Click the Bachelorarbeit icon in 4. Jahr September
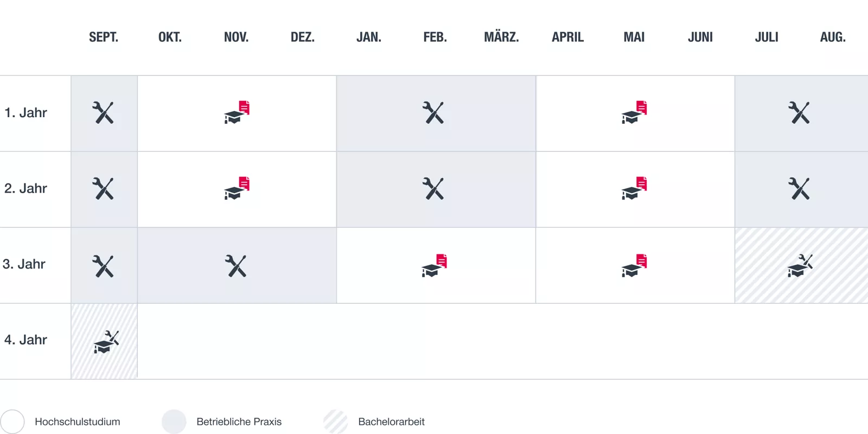 click(106, 342)
